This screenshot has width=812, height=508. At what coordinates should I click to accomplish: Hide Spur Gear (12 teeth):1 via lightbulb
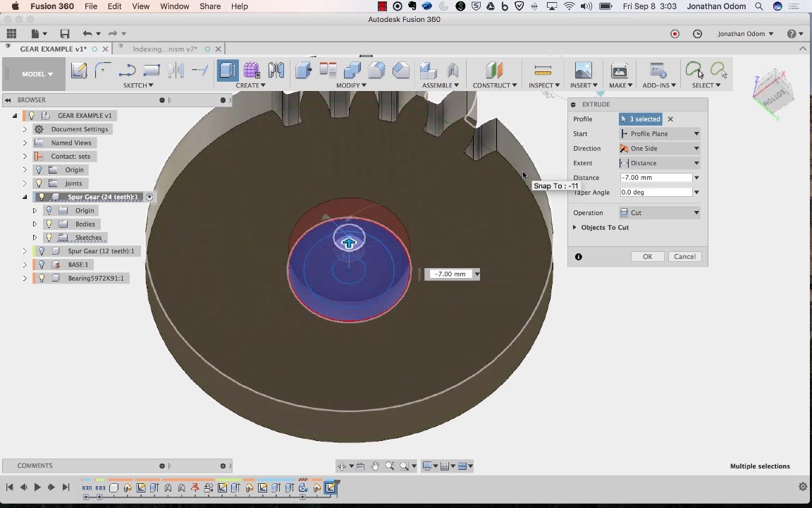click(42, 251)
